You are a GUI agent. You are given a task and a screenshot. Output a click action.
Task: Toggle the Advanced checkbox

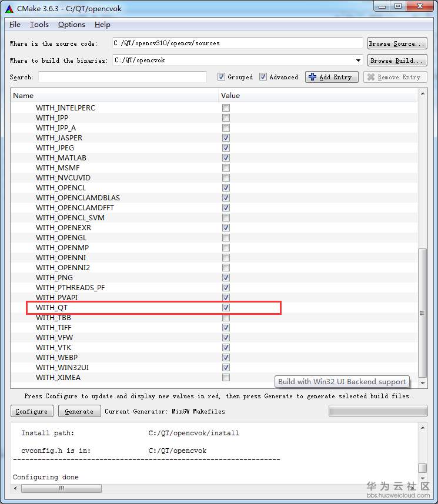coord(263,77)
